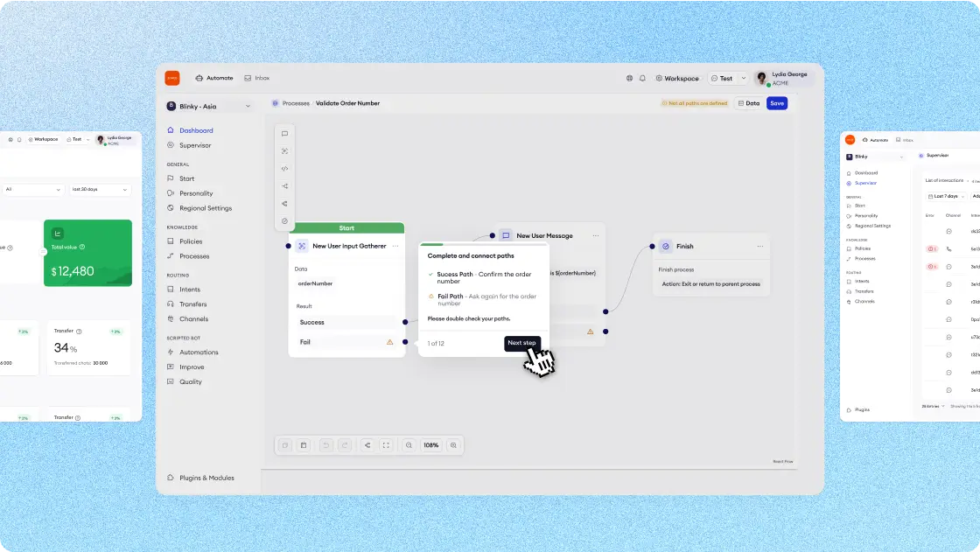The height and width of the screenshot is (552, 980).
Task: Click the Test button in the top bar
Action: [x=722, y=78]
